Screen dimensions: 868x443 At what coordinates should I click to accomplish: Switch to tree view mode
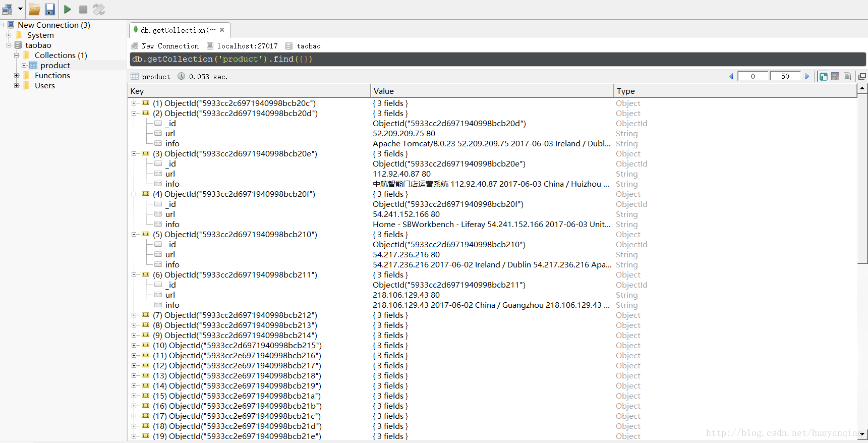(824, 76)
